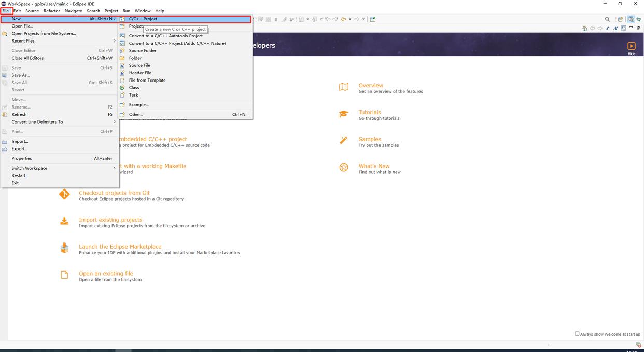Click the Overview map icon
Viewport: 644px width, 352px height.
click(344, 87)
